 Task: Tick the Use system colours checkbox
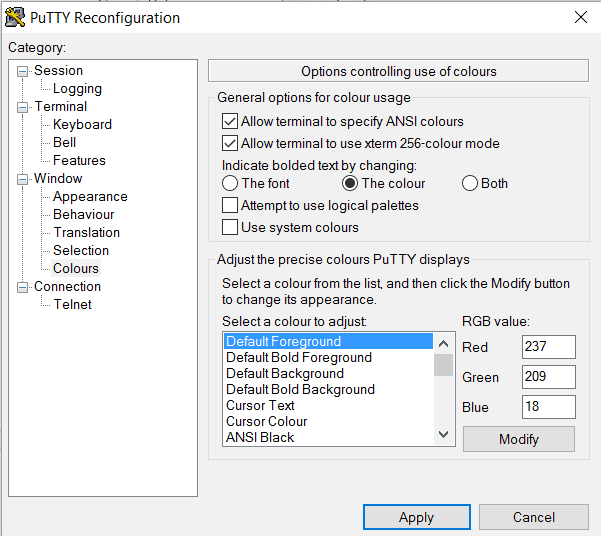[x=230, y=227]
